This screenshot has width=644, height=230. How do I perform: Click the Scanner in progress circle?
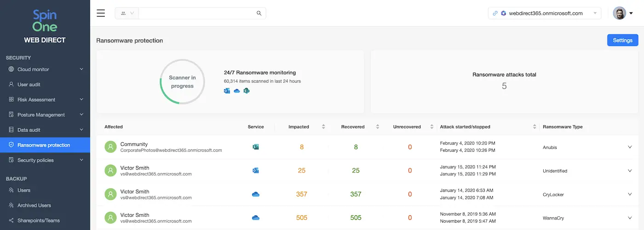click(182, 82)
